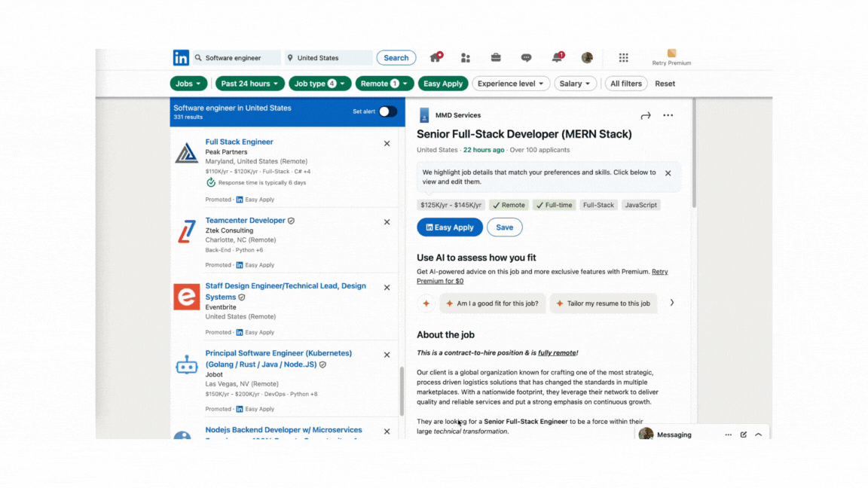The width and height of the screenshot is (868, 488).
Task: Click Easy Apply for MERN job
Action: tap(450, 227)
